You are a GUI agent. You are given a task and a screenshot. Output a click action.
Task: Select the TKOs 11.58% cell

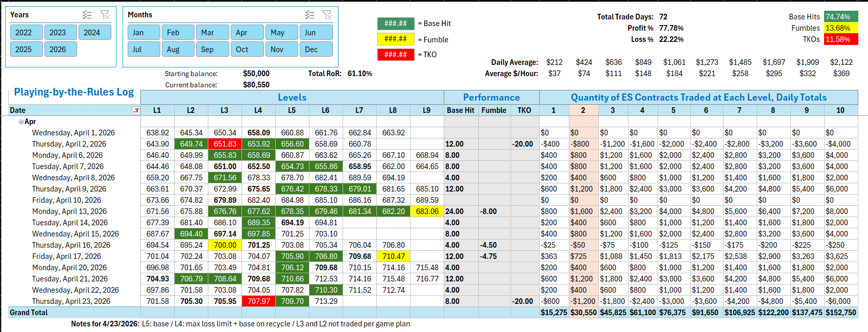pyautogui.click(x=841, y=39)
